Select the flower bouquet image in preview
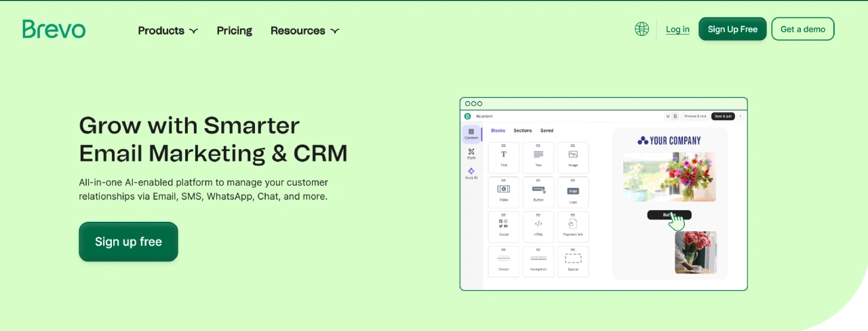This screenshot has width=868, height=331. point(669,176)
